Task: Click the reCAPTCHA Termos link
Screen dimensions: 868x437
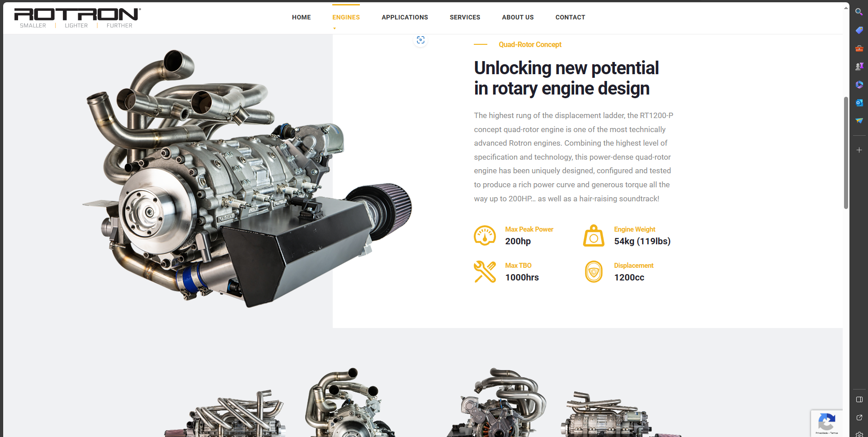Action: (834, 433)
